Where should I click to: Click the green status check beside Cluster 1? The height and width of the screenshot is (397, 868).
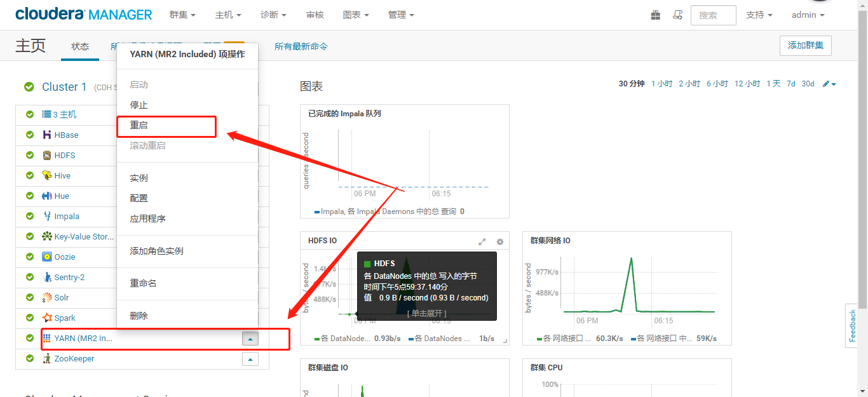click(29, 87)
